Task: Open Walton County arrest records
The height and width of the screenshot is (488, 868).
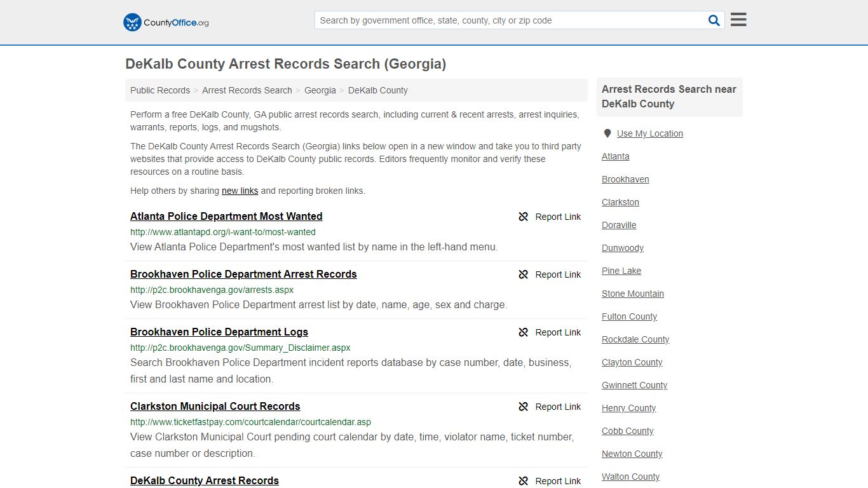Action: point(631,477)
